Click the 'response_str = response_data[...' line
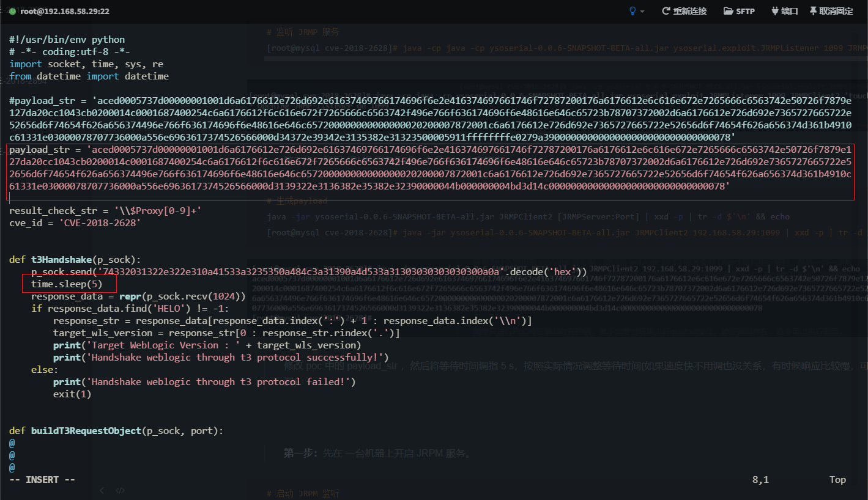 coord(292,321)
